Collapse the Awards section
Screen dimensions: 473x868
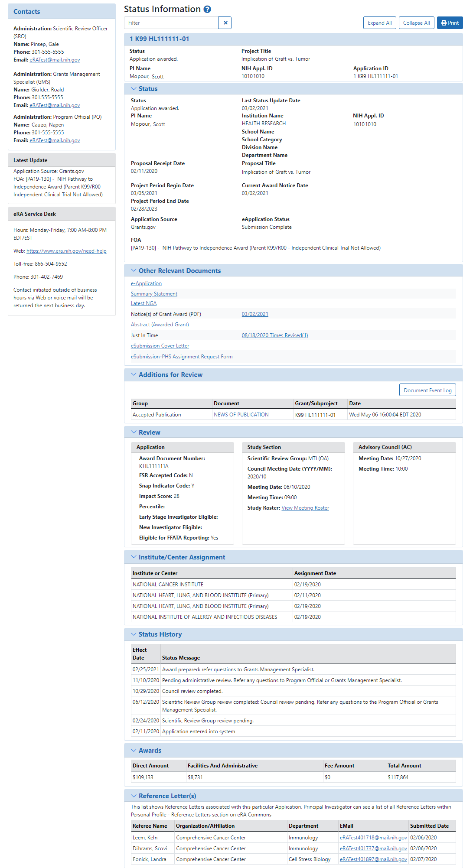pyautogui.click(x=134, y=751)
